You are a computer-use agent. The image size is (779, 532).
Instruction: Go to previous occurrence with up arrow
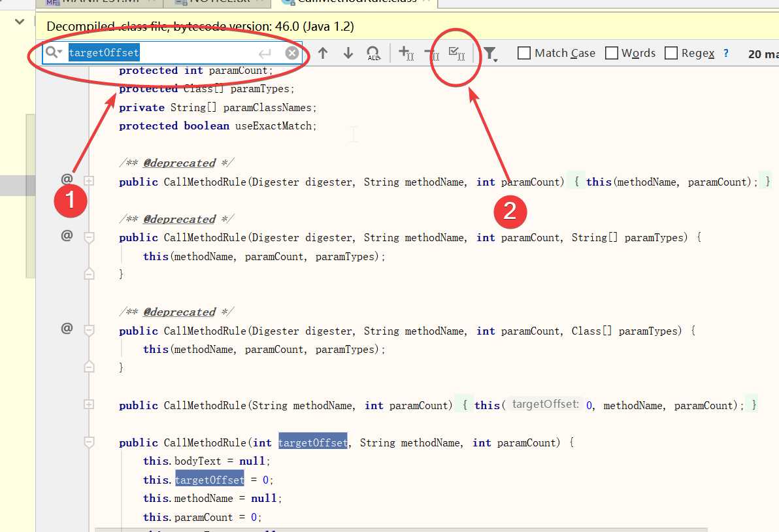coord(323,53)
